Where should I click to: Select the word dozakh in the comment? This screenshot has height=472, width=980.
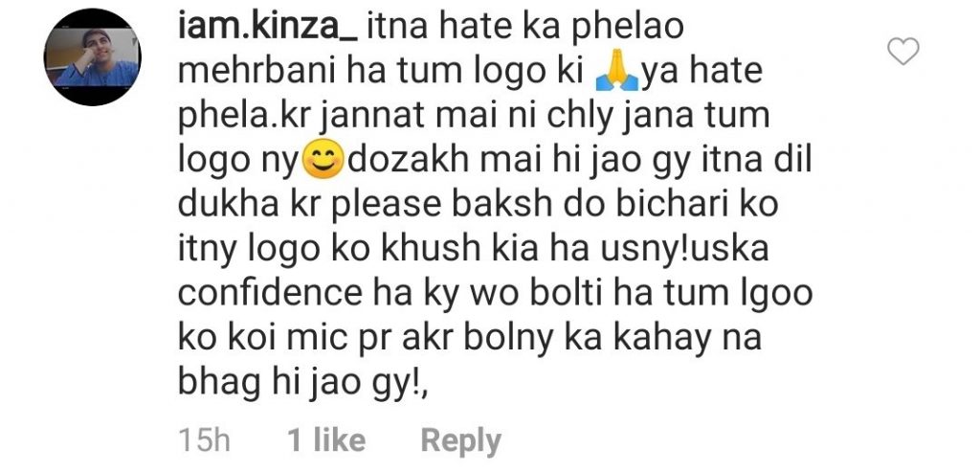pos(415,161)
